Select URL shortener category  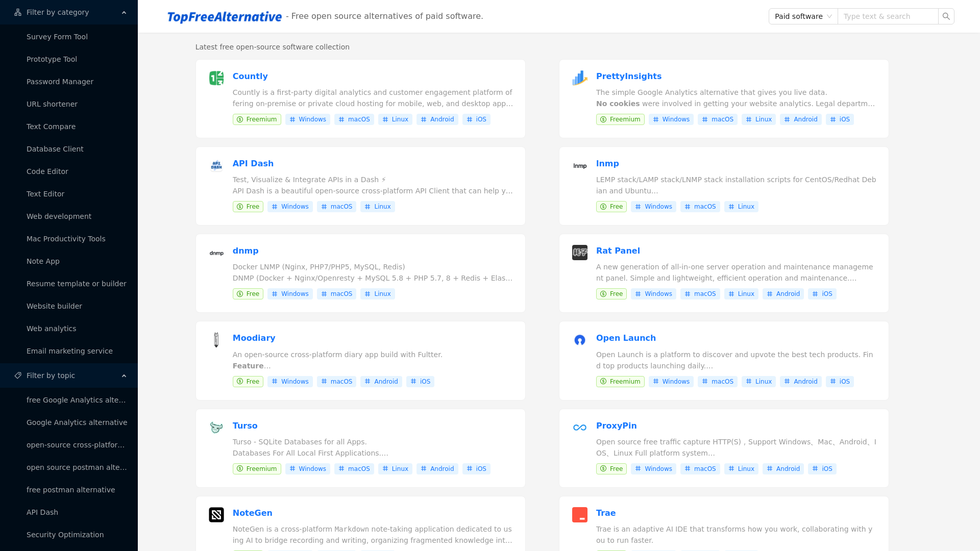pos(69,104)
